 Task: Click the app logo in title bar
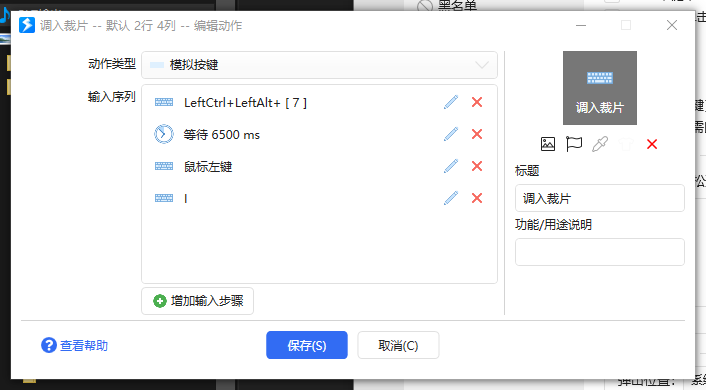[x=27, y=25]
